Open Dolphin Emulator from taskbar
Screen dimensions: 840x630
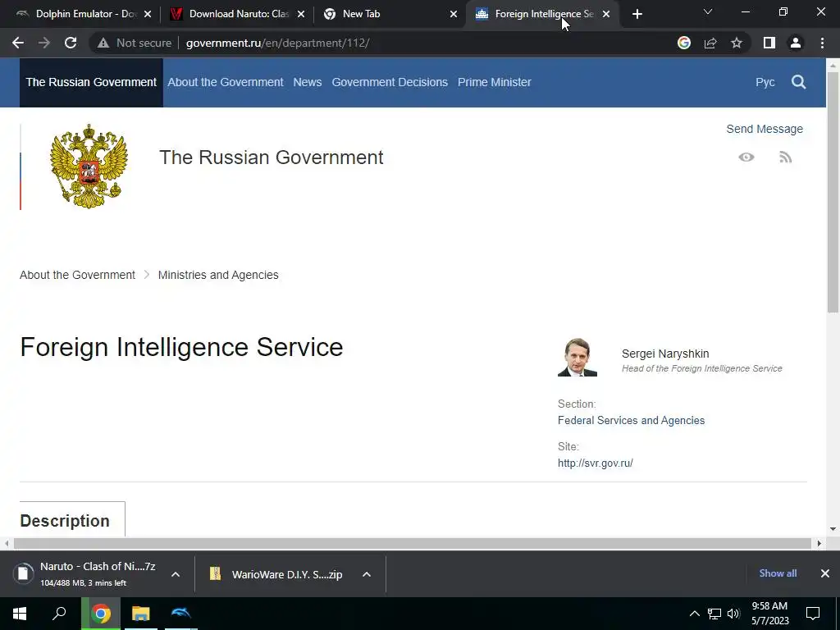(x=181, y=614)
